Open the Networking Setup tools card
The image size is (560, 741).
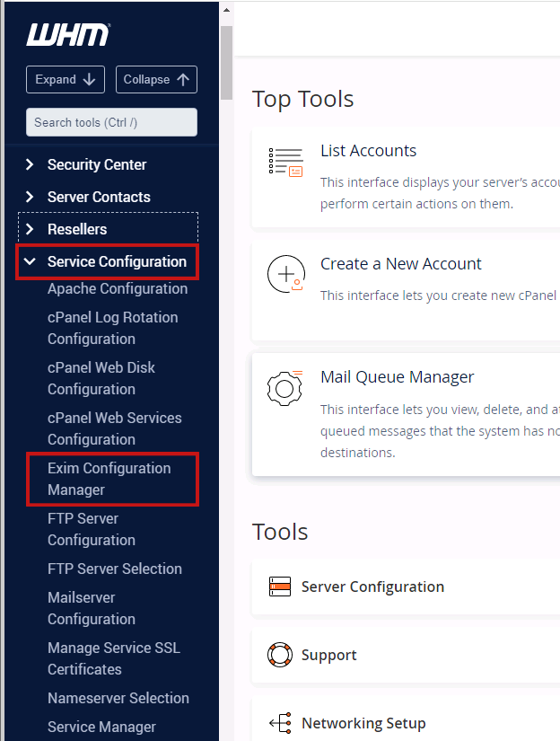point(406,719)
